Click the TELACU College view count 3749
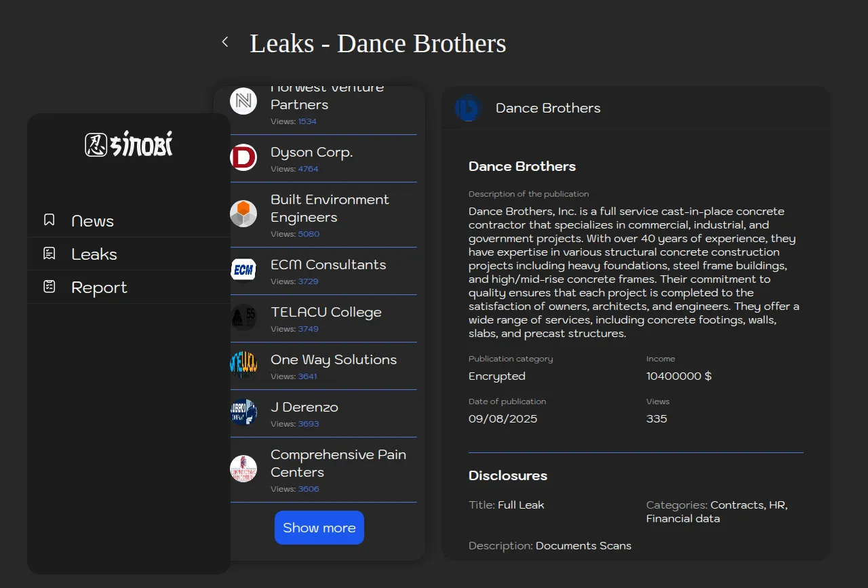 coord(308,329)
